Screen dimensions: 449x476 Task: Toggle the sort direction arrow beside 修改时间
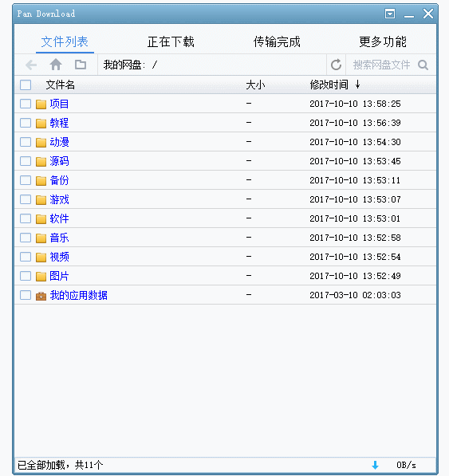(357, 85)
